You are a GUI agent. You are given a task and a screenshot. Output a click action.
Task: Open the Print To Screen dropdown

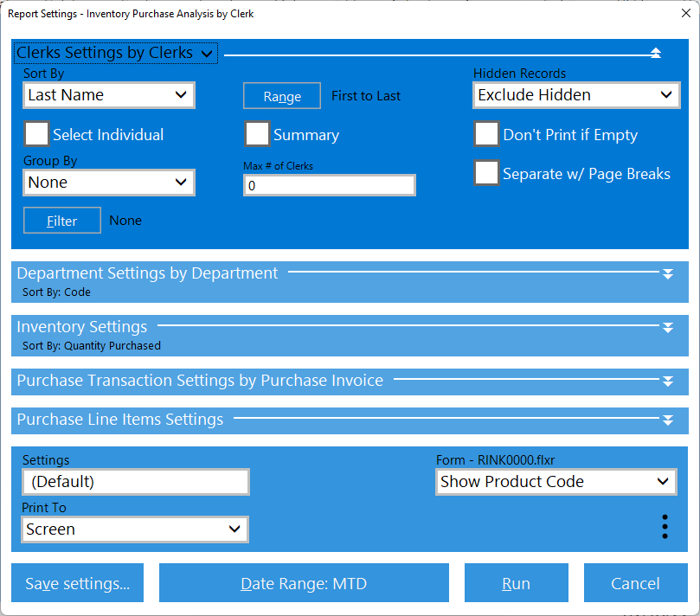135,529
